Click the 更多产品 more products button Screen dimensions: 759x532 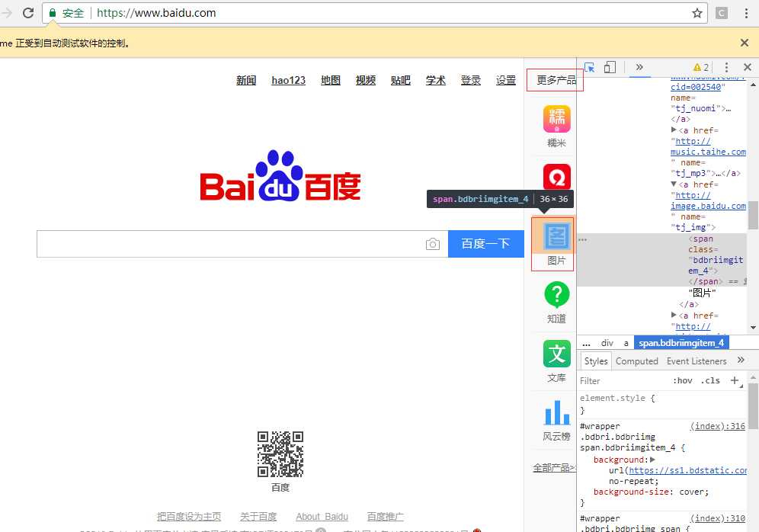556,80
